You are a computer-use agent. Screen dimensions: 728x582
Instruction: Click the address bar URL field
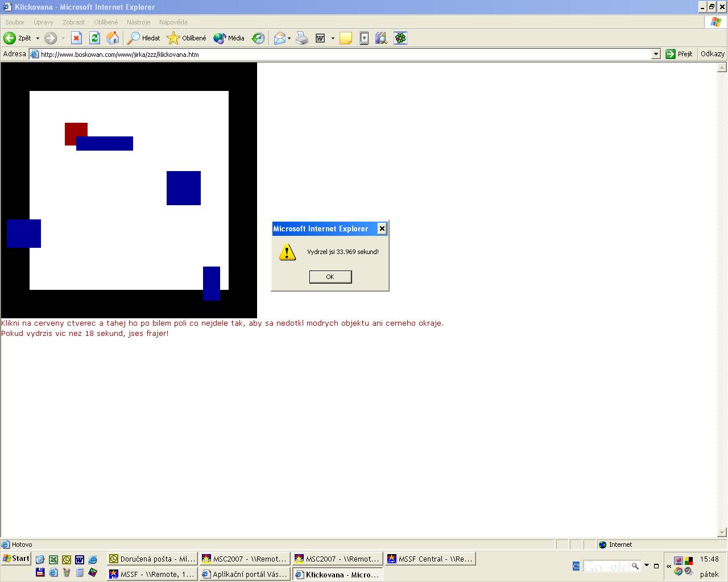[x=341, y=55]
